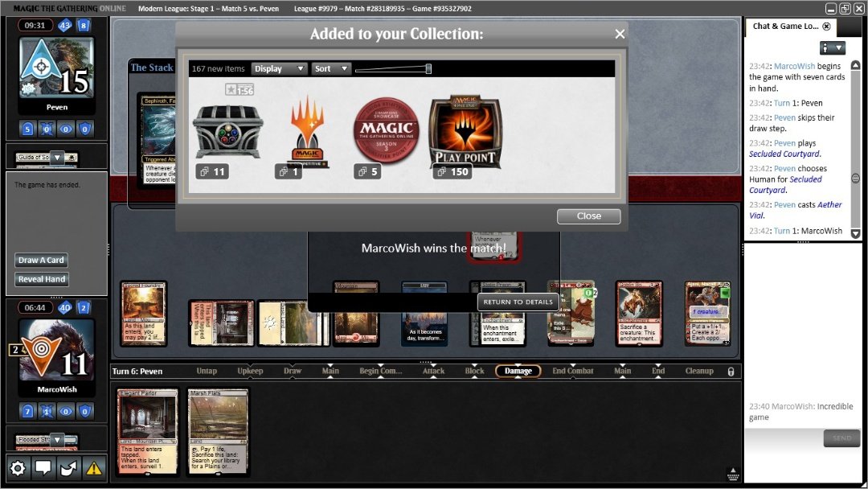
Task: Click Peven's hand size icon 8
Action: pyautogui.click(x=84, y=25)
